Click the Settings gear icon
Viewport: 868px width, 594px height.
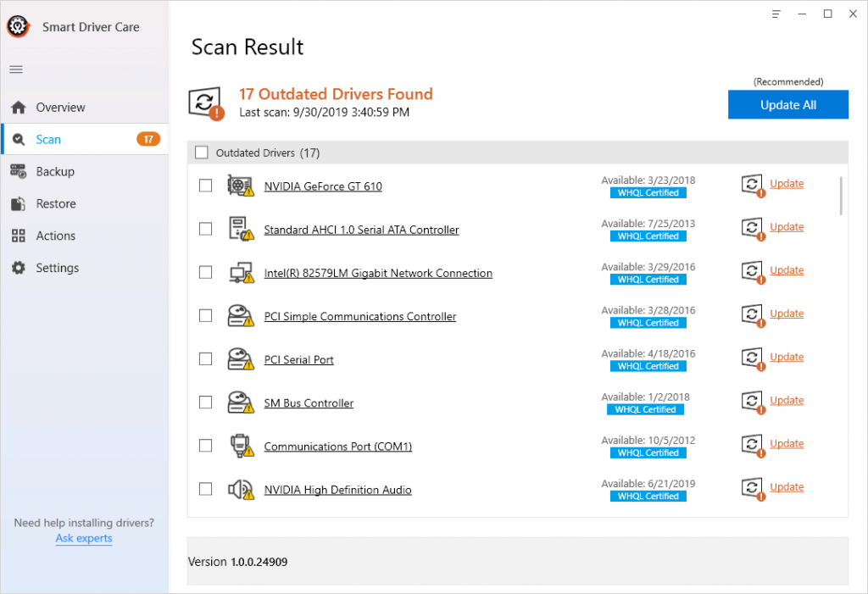point(19,268)
